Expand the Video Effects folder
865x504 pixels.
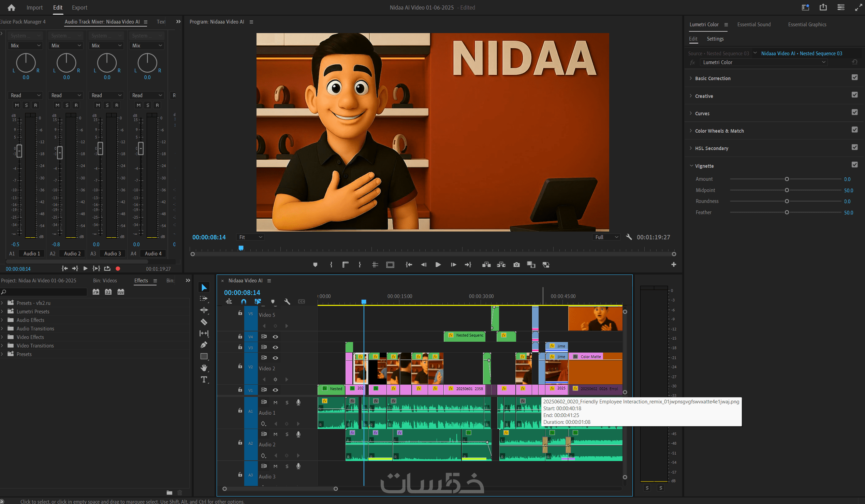point(2,337)
